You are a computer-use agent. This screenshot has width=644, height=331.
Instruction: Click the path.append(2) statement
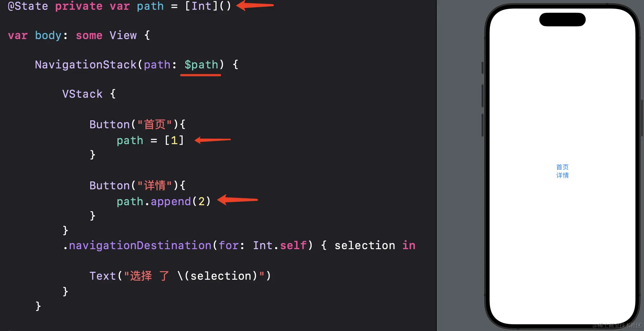[x=164, y=202]
